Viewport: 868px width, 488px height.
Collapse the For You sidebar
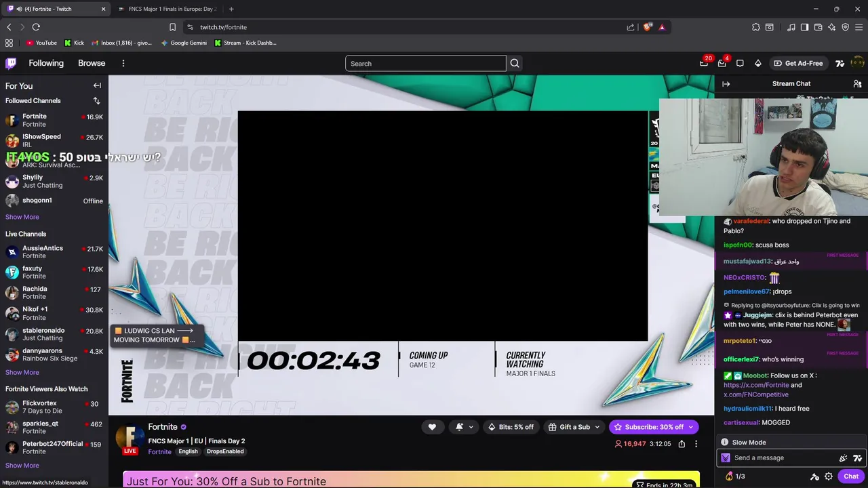97,85
